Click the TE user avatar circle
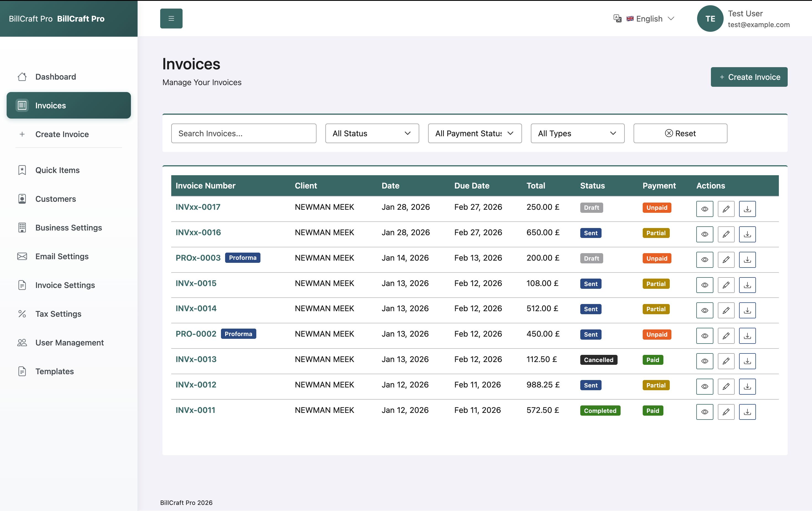 pos(710,19)
